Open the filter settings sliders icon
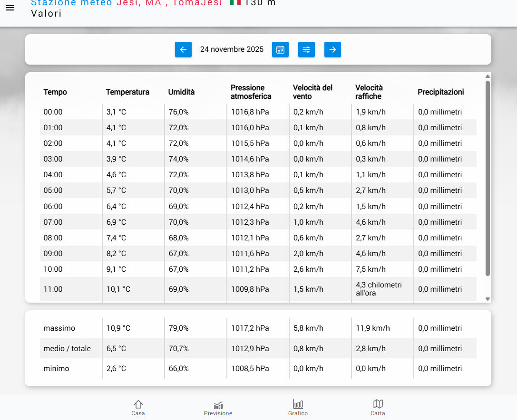Screen dimensions: 517x420 pos(306,49)
